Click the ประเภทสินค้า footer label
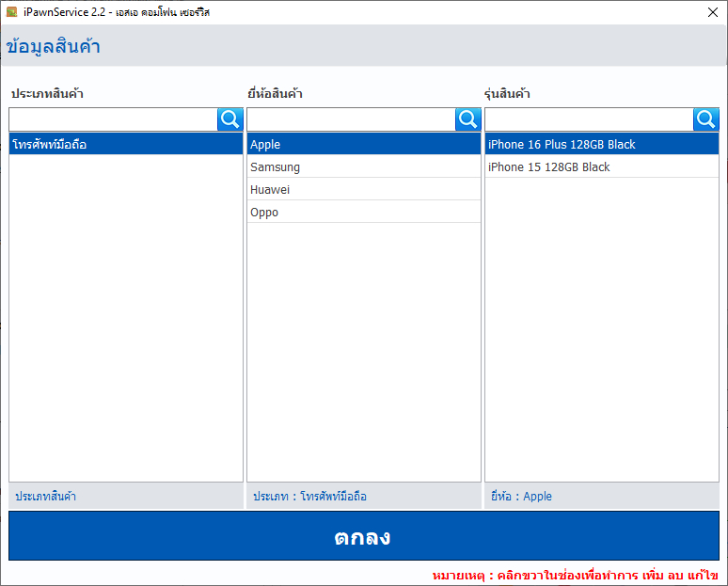This screenshot has width=728, height=586. (x=45, y=497)
